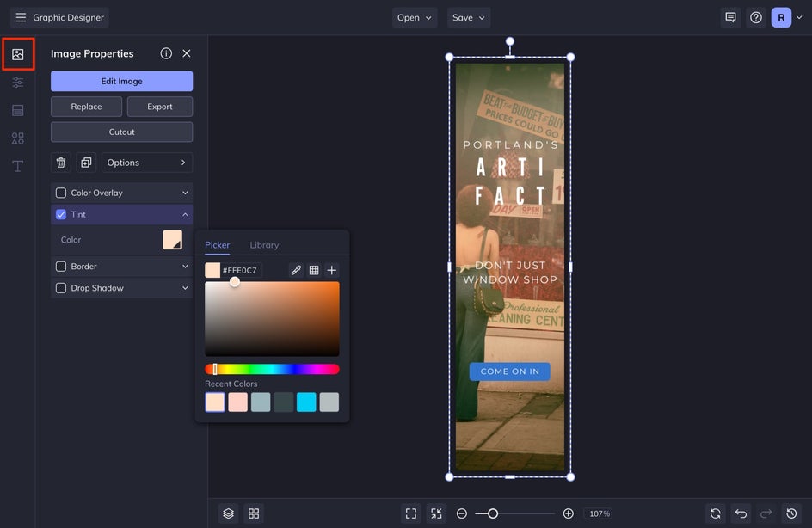Click the collapse-arrows zoom icon
812x528 pixels.
click(x=437, y=513)
